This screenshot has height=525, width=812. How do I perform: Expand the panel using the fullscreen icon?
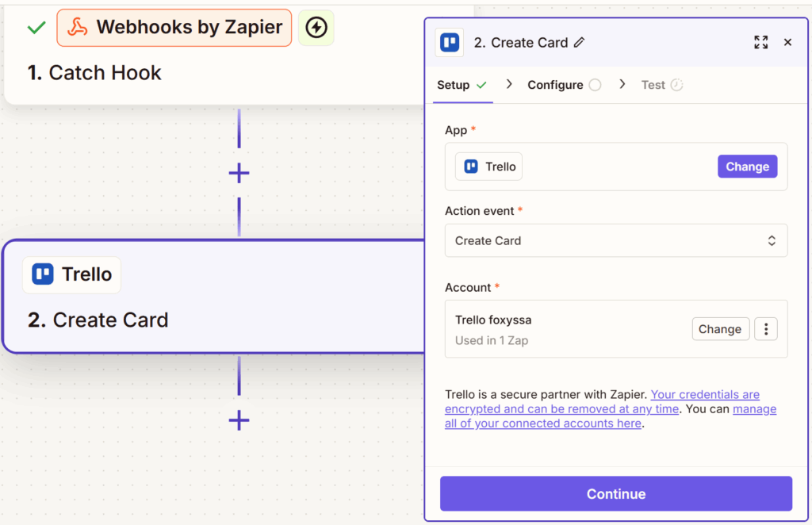(x=760, y=42)
